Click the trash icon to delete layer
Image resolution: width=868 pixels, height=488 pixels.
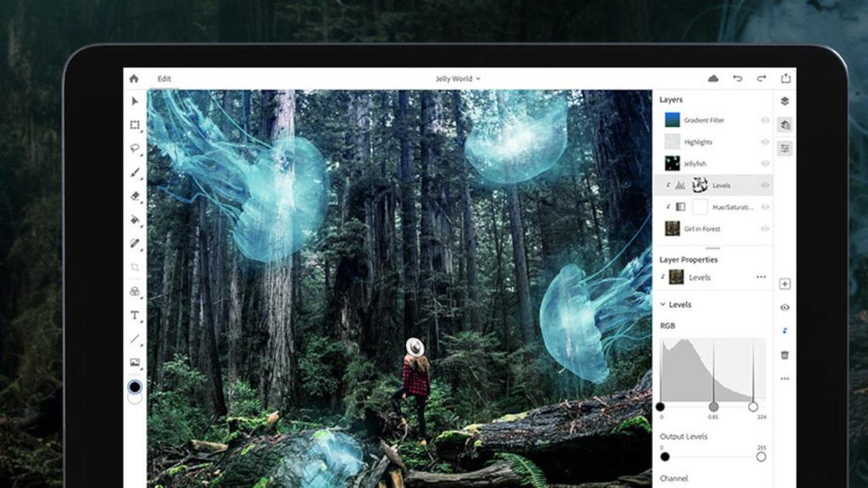coord(784,355)
